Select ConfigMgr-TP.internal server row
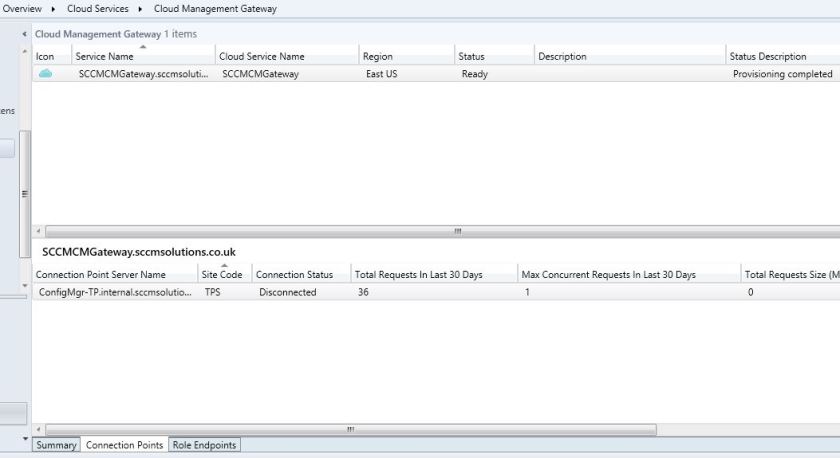840x458 pixels. pyautogui.click(x=436, y=292)
